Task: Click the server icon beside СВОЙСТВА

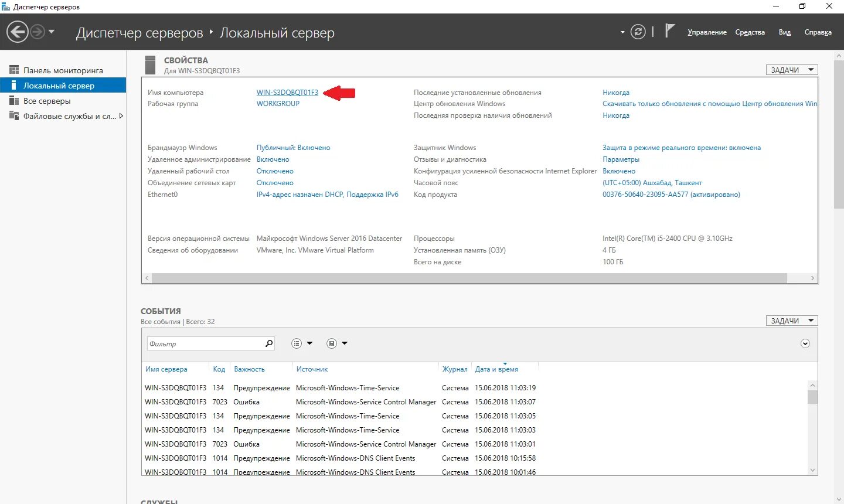Action: (x=151, y=64)
